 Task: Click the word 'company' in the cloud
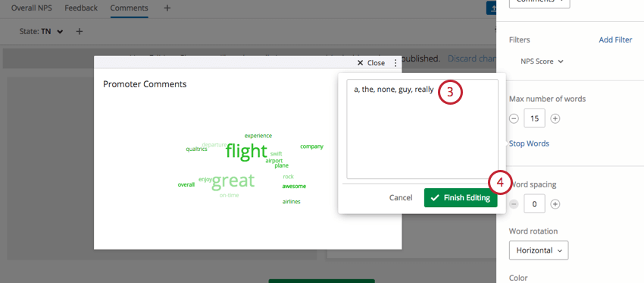click(x=311, y=146)
